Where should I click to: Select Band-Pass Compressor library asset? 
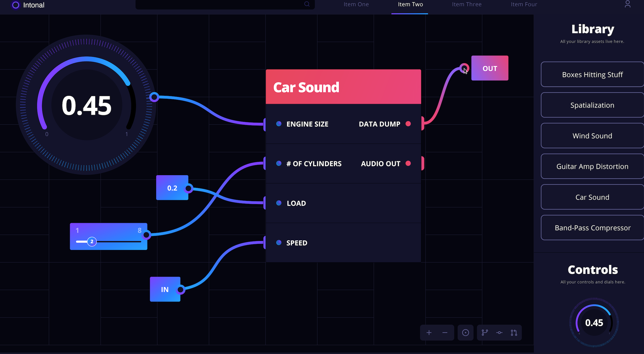tap(592, 228)
